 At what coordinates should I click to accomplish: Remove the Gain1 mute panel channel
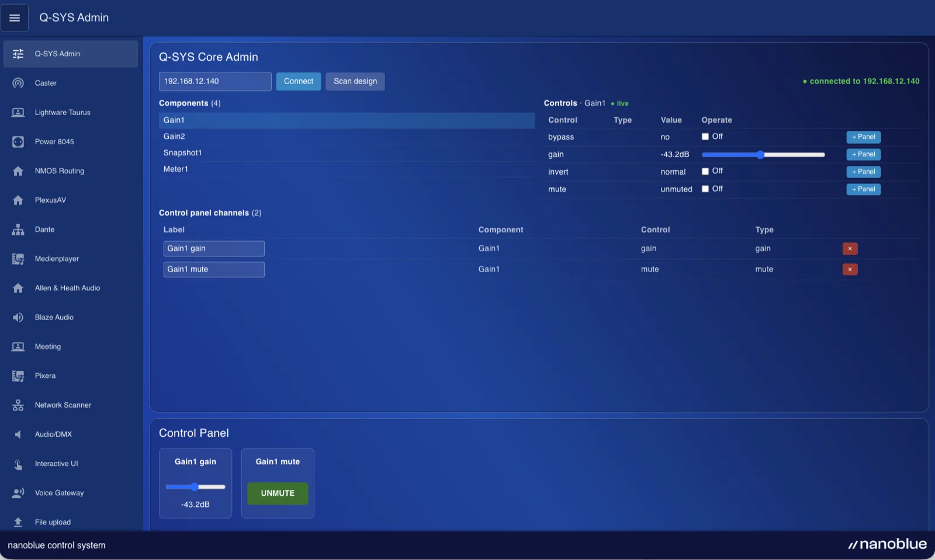click(850, 269)
